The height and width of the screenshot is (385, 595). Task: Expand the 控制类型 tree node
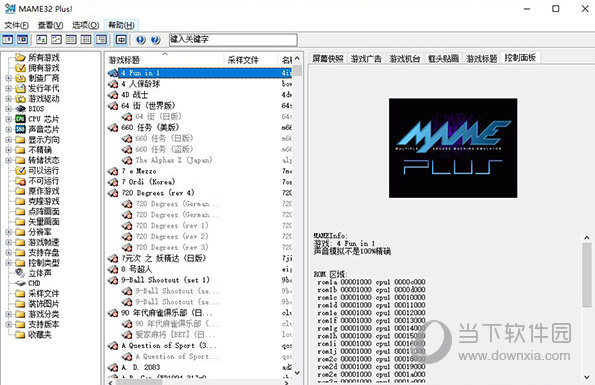[x=8, y=262]
